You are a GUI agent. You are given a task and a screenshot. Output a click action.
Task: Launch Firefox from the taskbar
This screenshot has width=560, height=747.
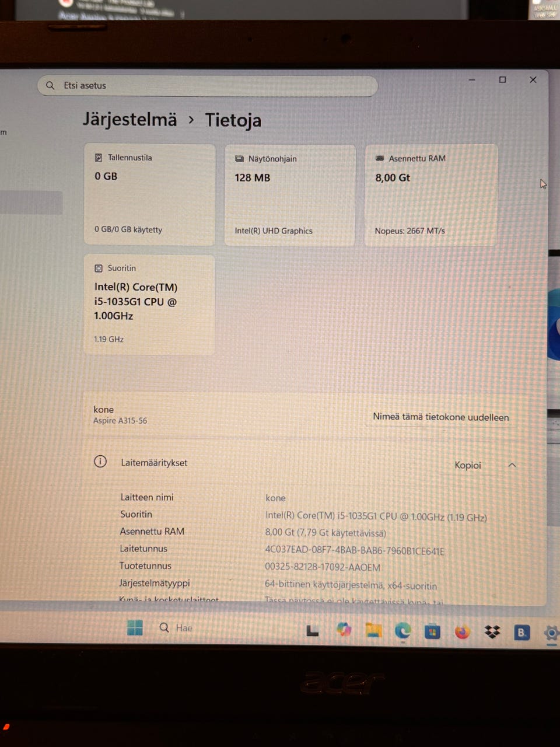[463, 632]
